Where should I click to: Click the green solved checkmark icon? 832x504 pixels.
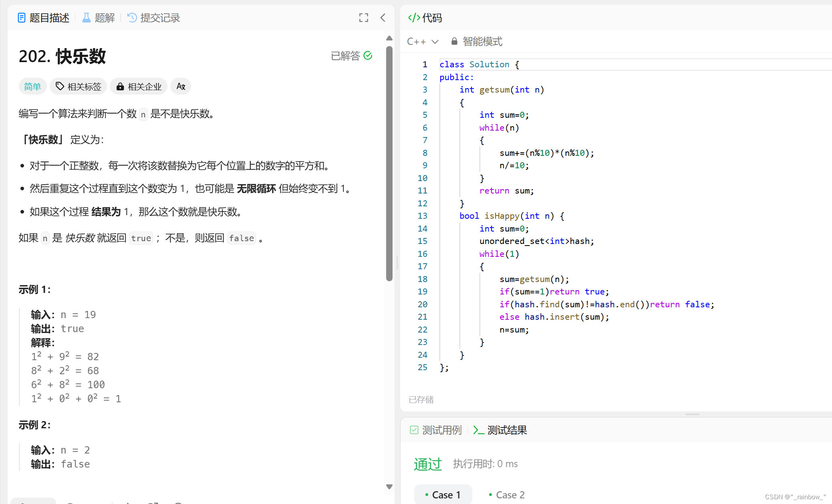click(x=368, y=56)
